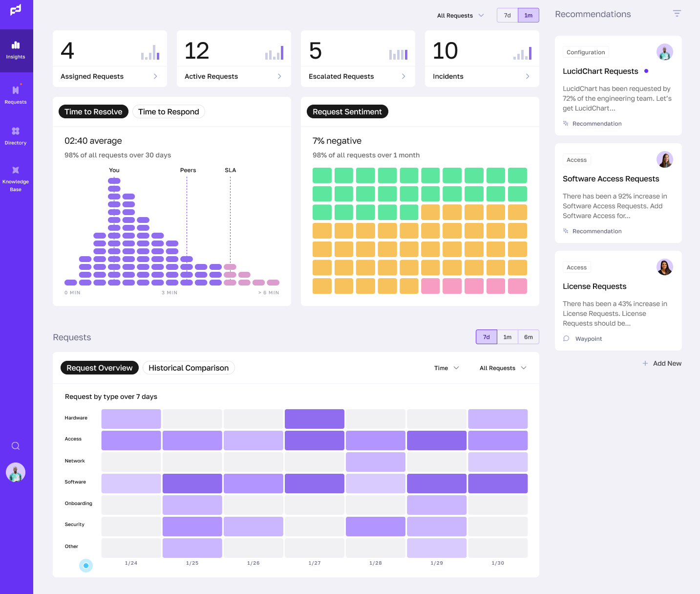700x594 pixels.
Task: Click the 'Peers' marker label in the chart
Action: [x=188, y=170]
